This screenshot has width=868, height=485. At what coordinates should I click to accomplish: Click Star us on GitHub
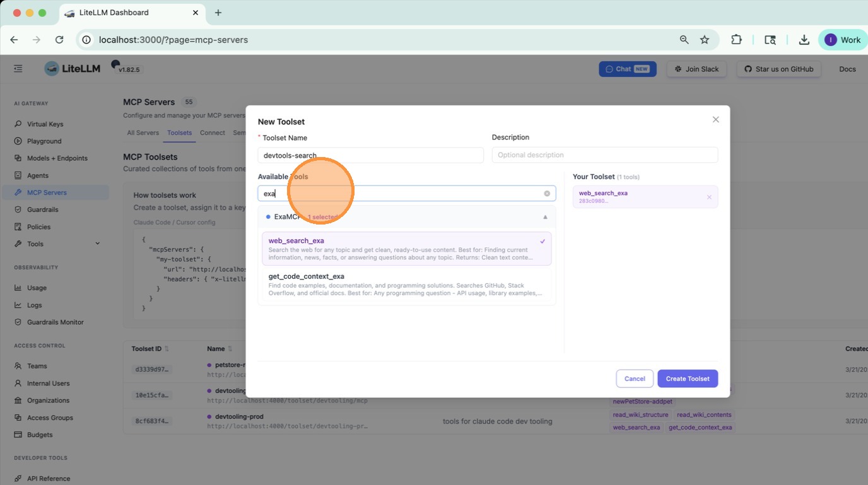[778, 69]
